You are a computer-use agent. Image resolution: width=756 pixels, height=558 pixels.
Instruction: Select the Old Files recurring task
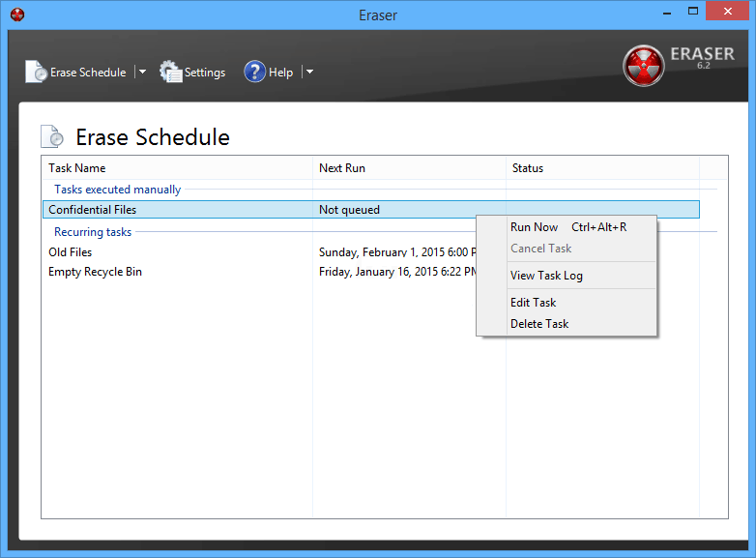click(x=71, y=252)
